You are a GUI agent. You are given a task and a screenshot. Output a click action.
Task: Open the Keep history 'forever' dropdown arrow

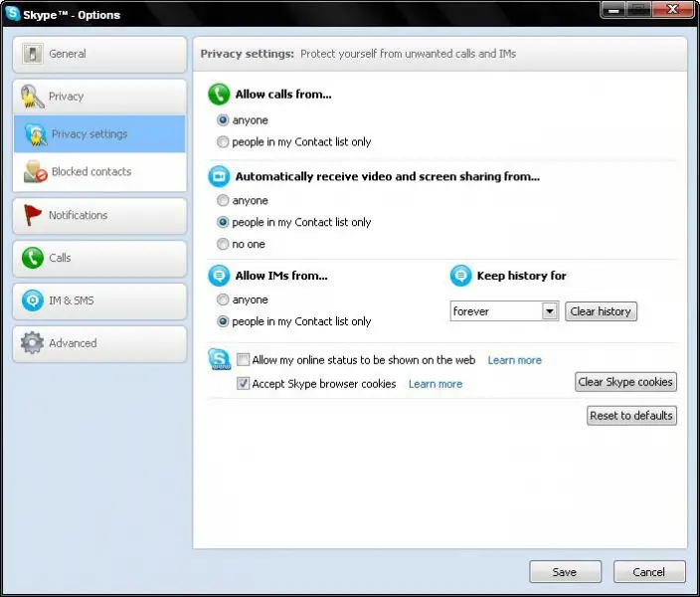click(550, 311)
